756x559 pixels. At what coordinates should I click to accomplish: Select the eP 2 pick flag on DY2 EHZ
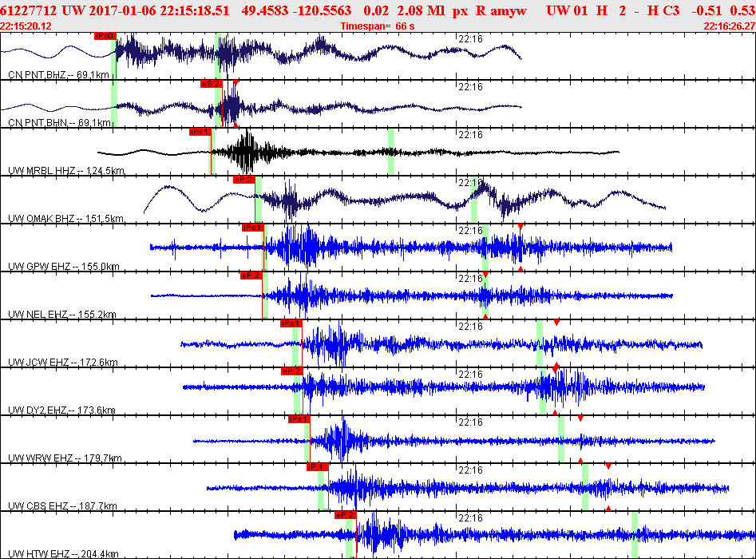tap(291, 371)
